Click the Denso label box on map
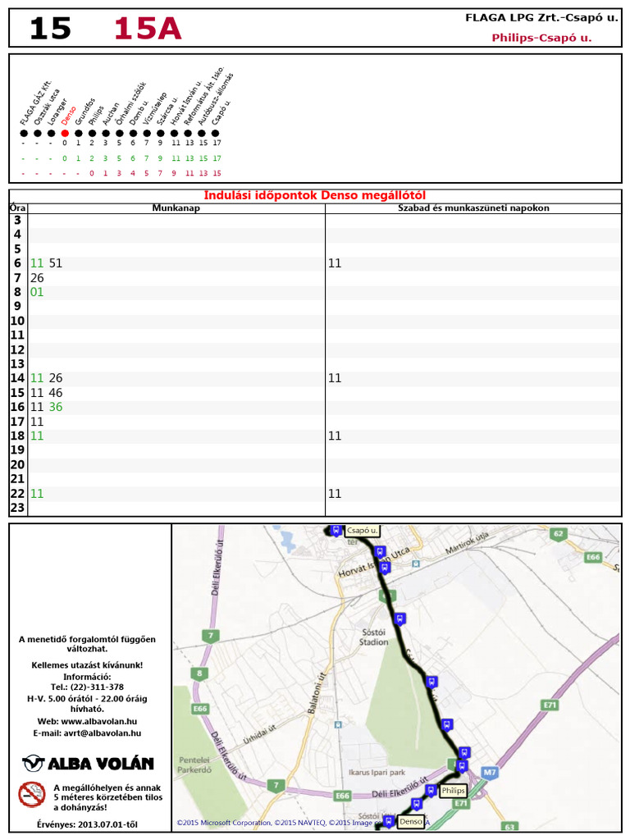630x840 pixels. (x=411, y=821)
